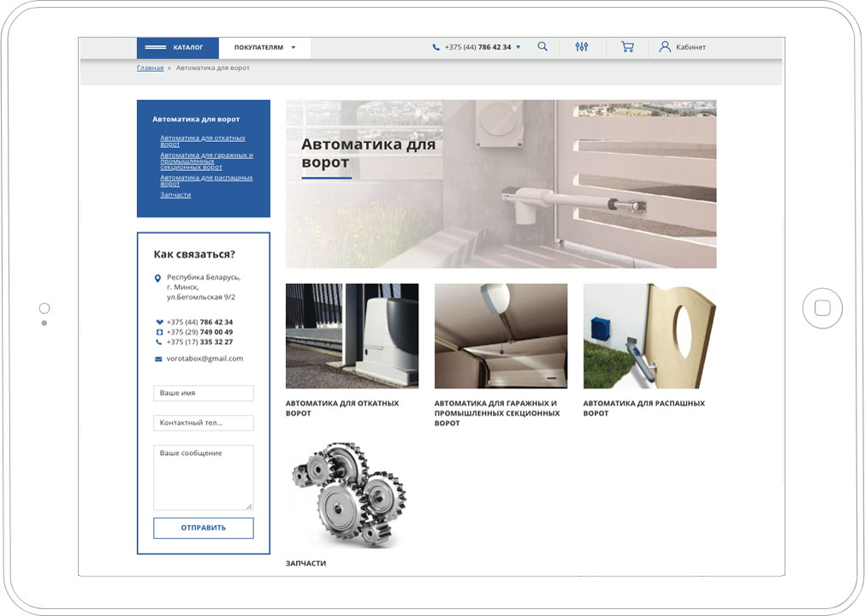Viewport: 865px width, 616px height.
Task: Click the Кабинет user profile icon
Action: tap(666, 47)
